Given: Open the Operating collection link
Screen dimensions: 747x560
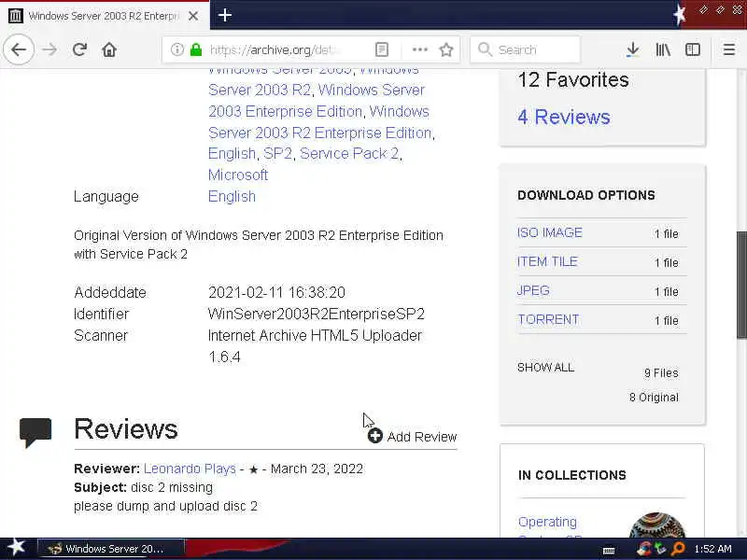Looking at the screenshot, I should pos(547,522).
